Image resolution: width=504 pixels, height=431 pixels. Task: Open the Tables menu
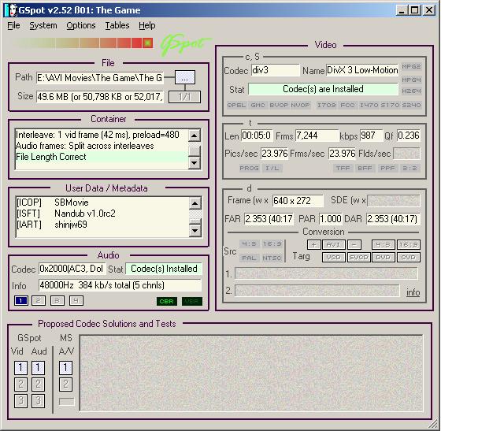click(117, 25)
